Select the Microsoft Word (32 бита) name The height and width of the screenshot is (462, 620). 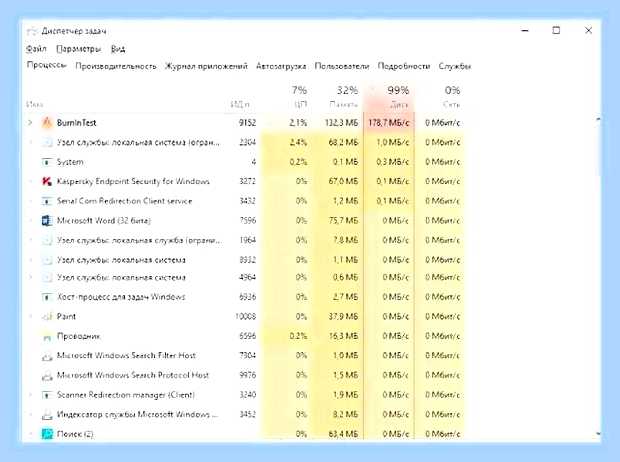(x=104, y=220)
